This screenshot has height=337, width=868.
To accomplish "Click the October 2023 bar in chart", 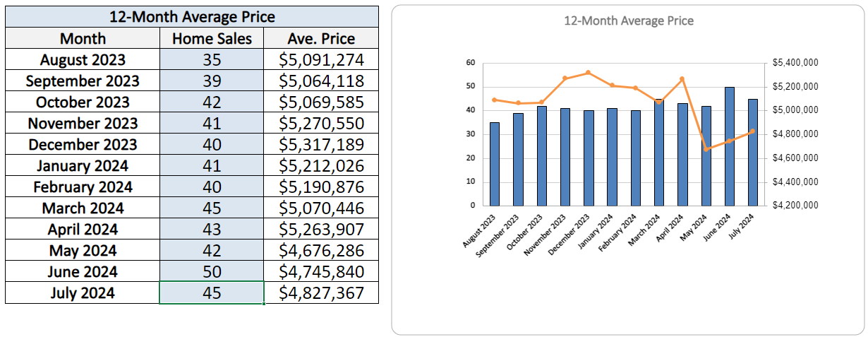I will 542,155.
